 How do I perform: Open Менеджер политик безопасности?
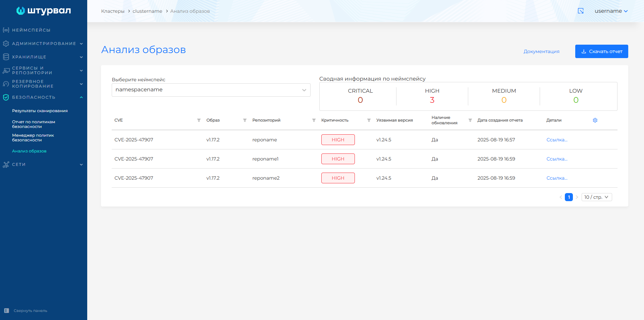(x=33, y=138)
